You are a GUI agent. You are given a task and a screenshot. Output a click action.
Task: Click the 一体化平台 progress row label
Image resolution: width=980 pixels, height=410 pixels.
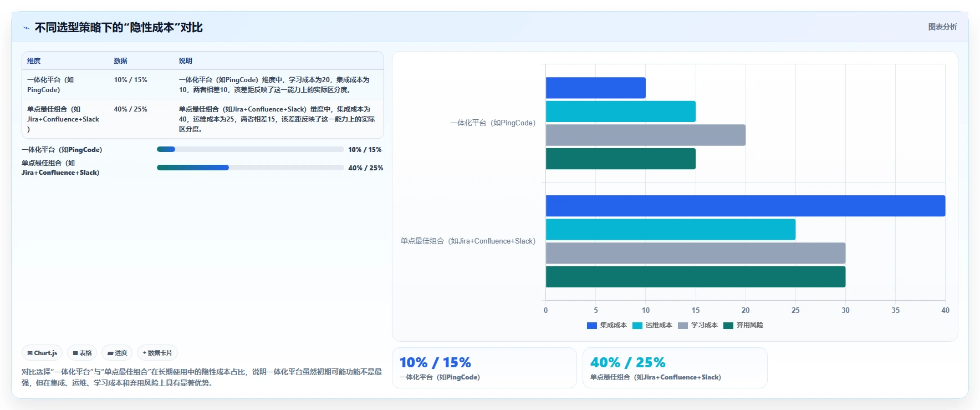point(62,150)
